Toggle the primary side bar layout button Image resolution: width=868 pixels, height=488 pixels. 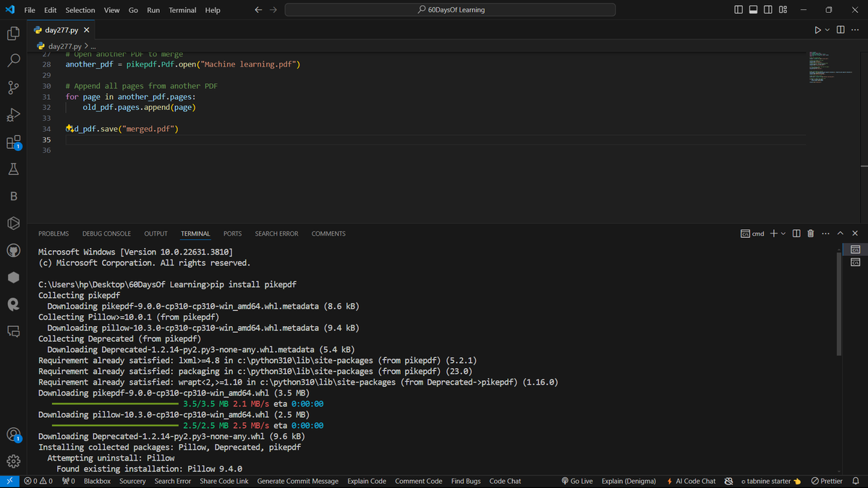pos(738,10)
